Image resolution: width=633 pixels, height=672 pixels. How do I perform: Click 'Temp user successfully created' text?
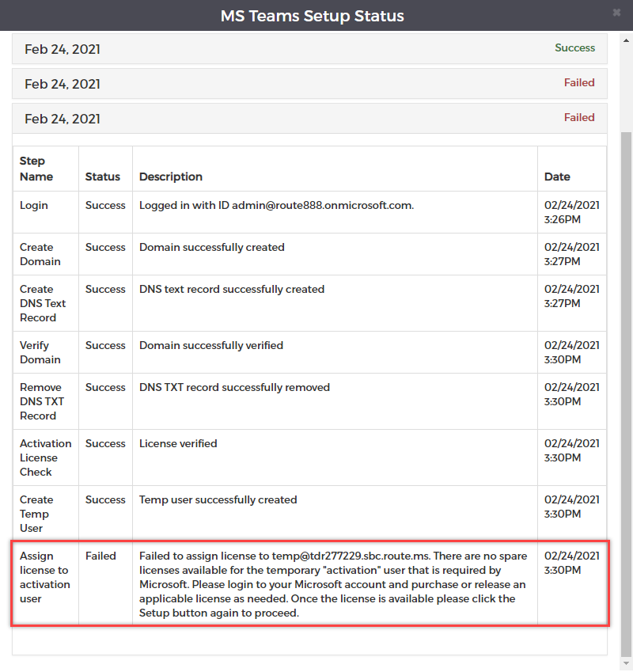coord(218,499)
